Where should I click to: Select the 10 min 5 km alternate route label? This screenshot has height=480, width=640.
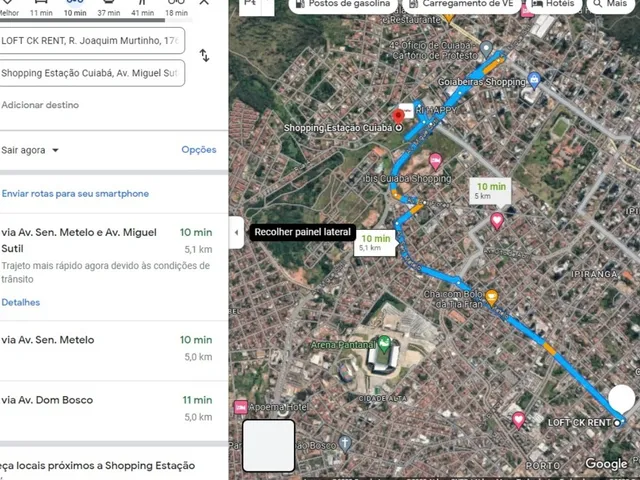pyautogui.click(x=490, y=191)
